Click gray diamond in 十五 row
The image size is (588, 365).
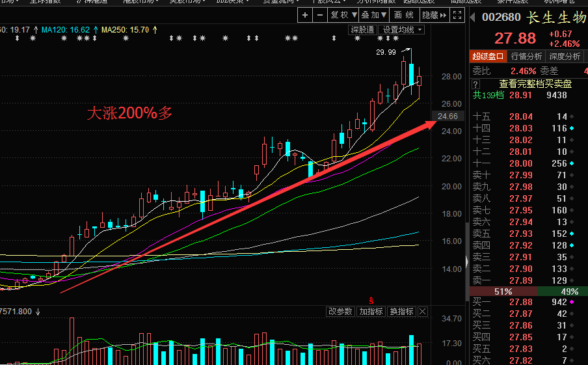point(572,116)
